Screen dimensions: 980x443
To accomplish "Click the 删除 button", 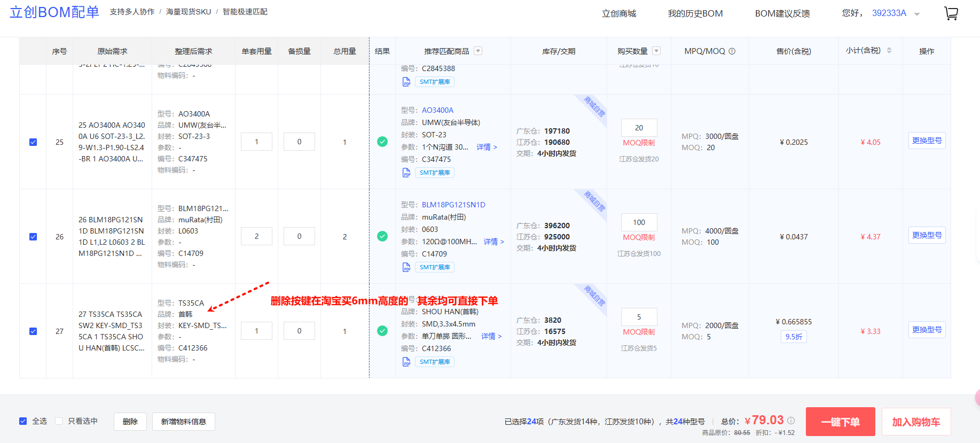I will [x=130, y=422].
